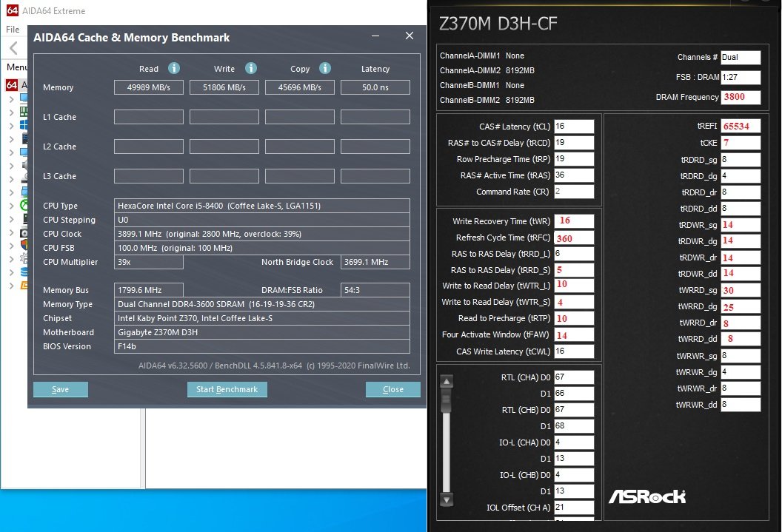Click the Memory Latency result 50.0 ns
Screen dimensions: 782x532
(x=375, y=87)
